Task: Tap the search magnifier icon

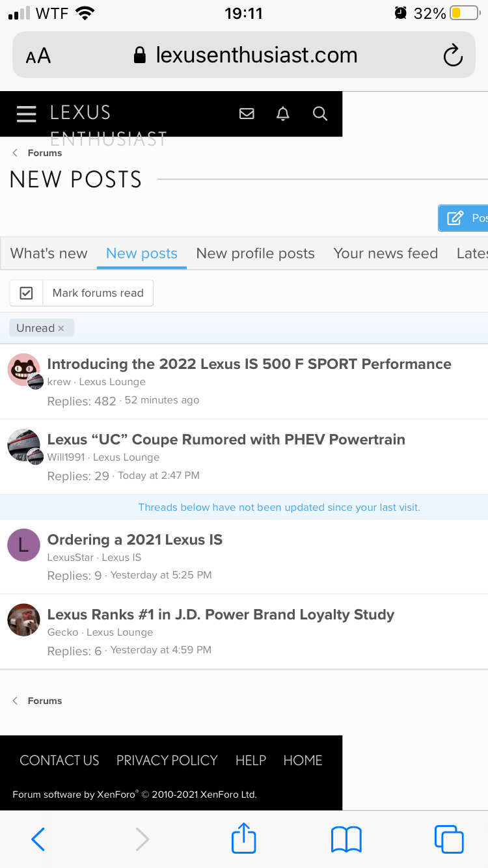Action: click(x=319, y=114)
